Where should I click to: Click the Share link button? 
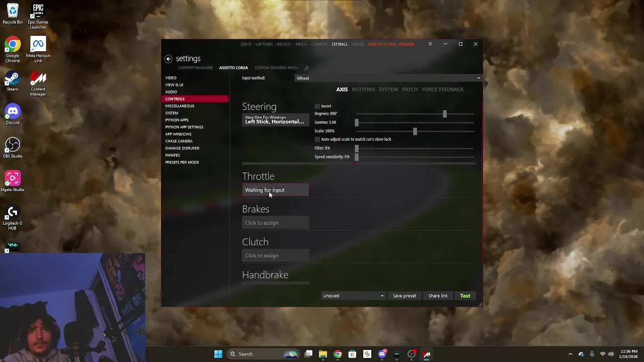438,296
